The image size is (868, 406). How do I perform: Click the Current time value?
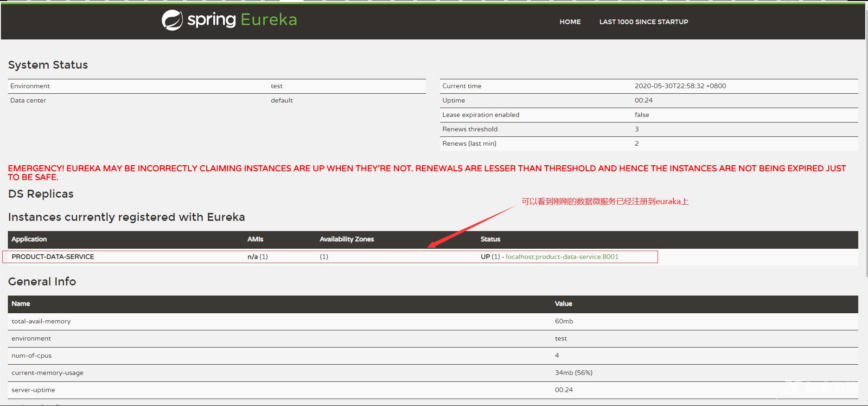point(680,86)
